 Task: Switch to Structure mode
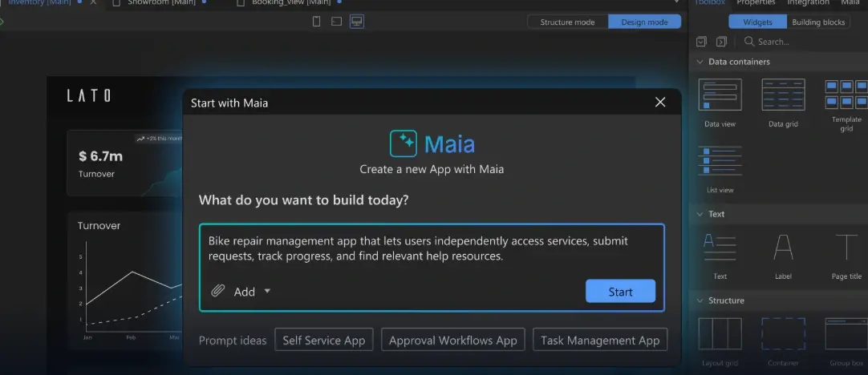(567, 22)
